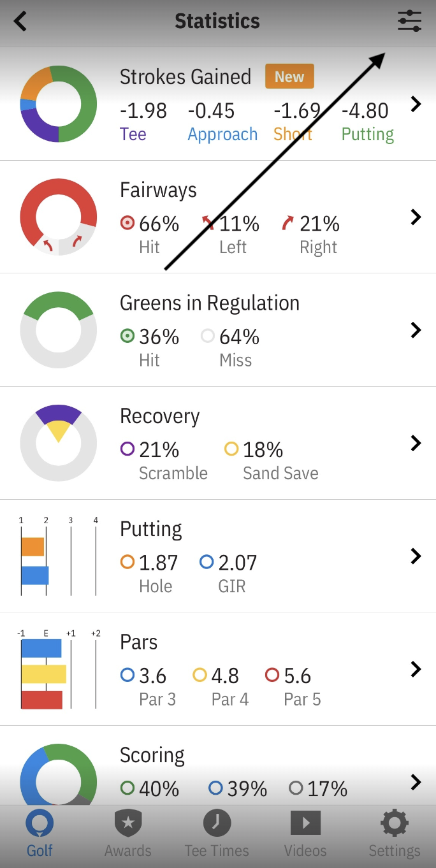Tap the Fairways donut chart icon
Image resolution: width=436 pixels, height=868 pixels.
[59, 217]
